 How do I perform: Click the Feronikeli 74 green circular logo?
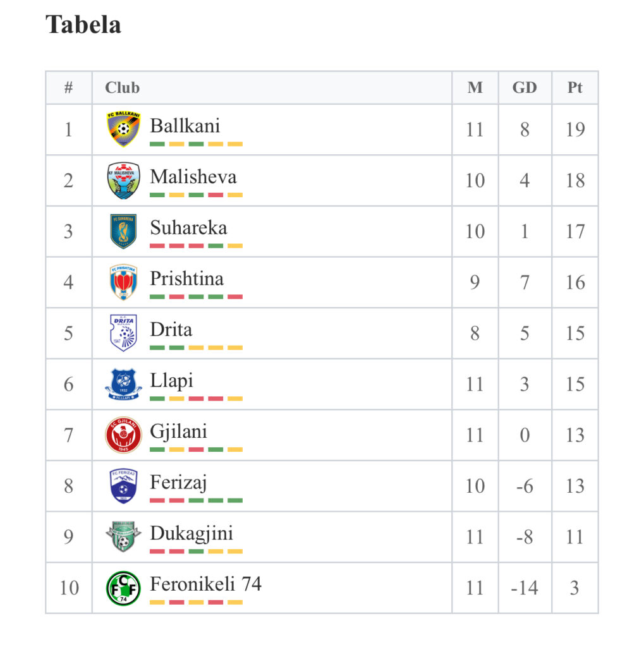coord(123,588)
